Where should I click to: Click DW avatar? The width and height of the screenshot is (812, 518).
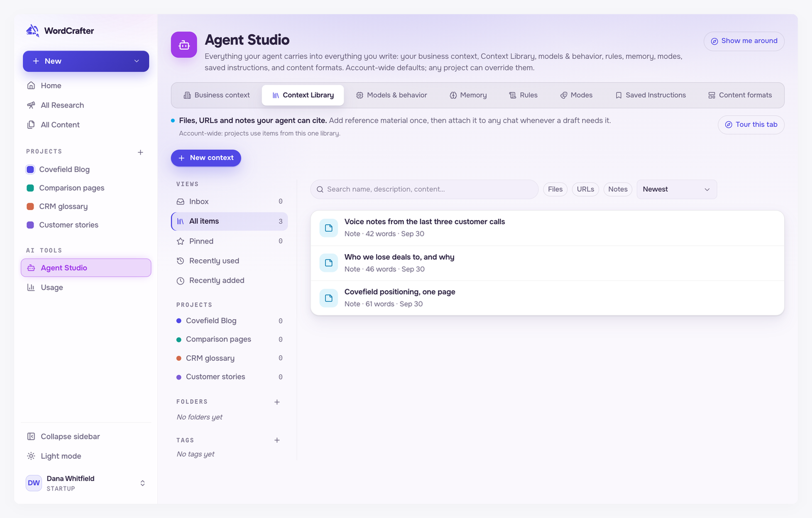coord(34,483)
